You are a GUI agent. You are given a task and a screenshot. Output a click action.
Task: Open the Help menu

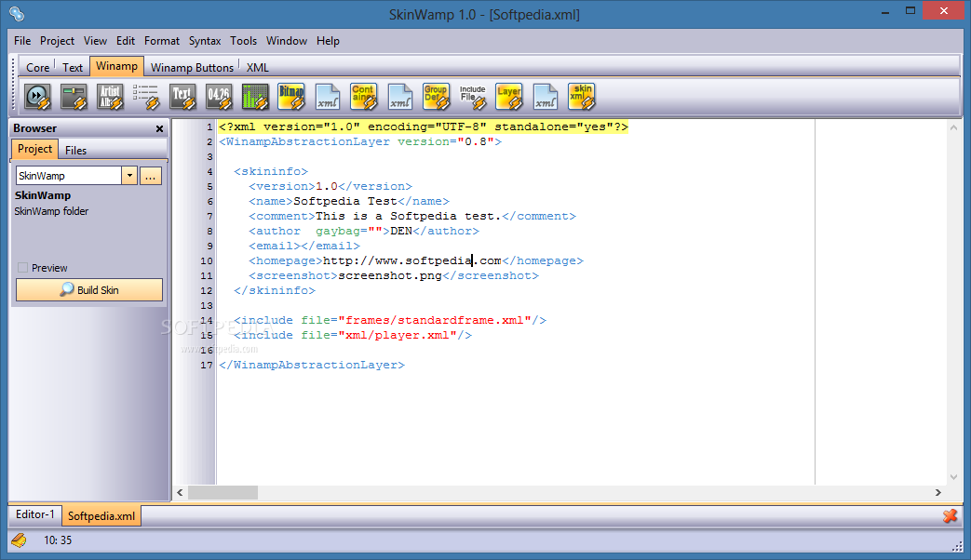(x=329, y=41)
